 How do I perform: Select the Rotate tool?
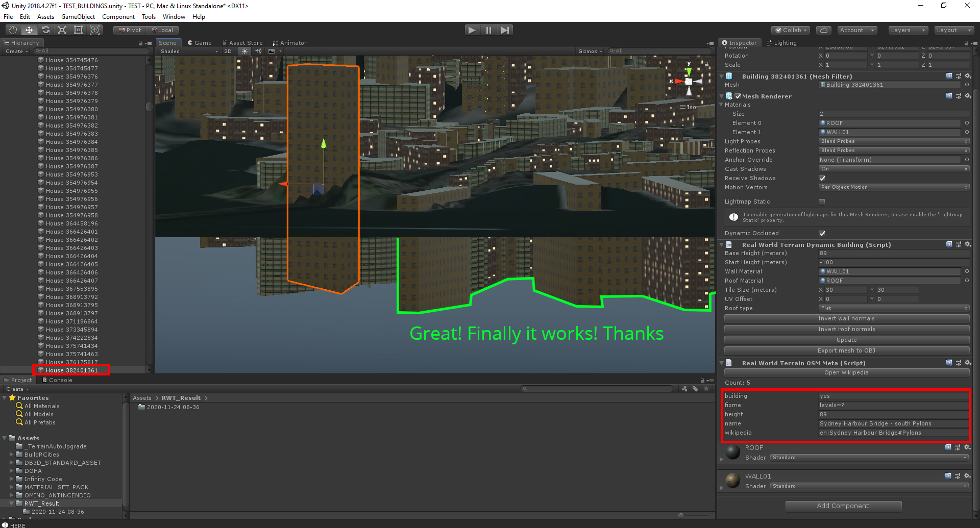[45, 30]
